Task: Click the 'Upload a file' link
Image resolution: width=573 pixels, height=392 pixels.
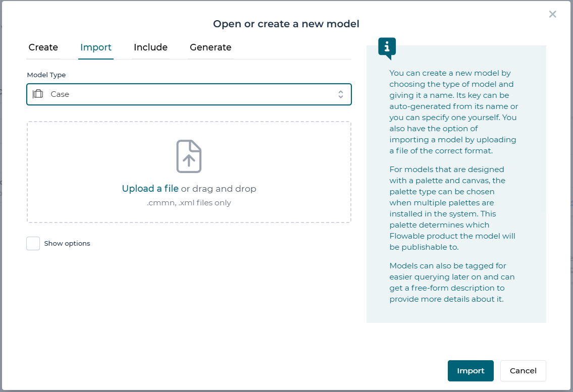Action: pyautogui.click(x=150, y=189)
